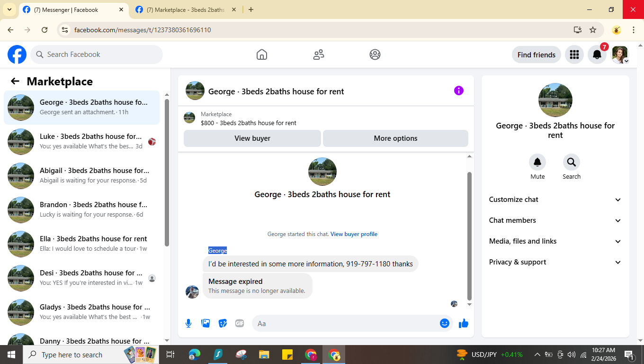Close the Marketplace browser tab
The image size is (644, 364).
(x=234, y=9)
